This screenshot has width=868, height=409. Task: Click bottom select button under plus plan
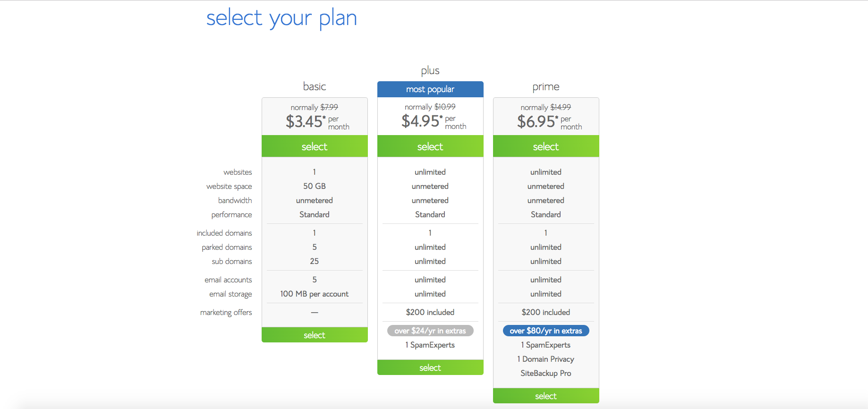(430, 367)
